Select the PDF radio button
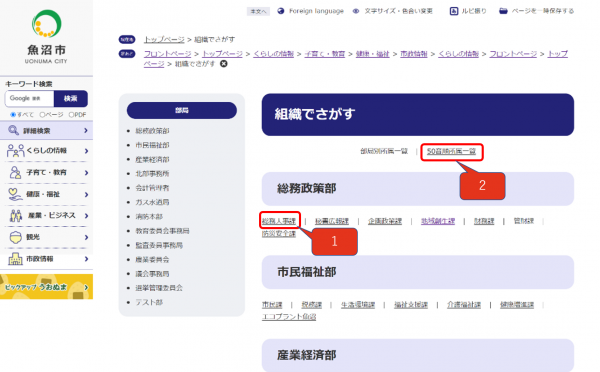The height and width of the screenshot is (372, 600). 71,114
